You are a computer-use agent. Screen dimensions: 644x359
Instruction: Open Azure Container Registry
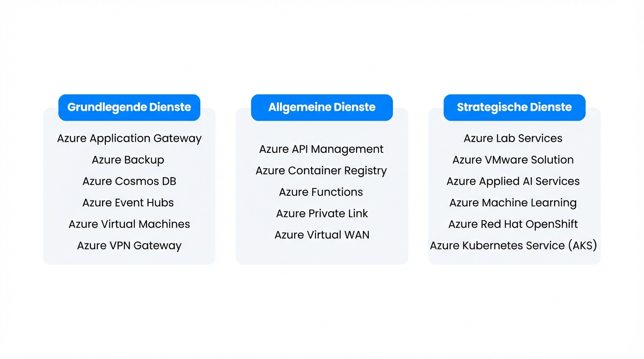coord(321,171)
